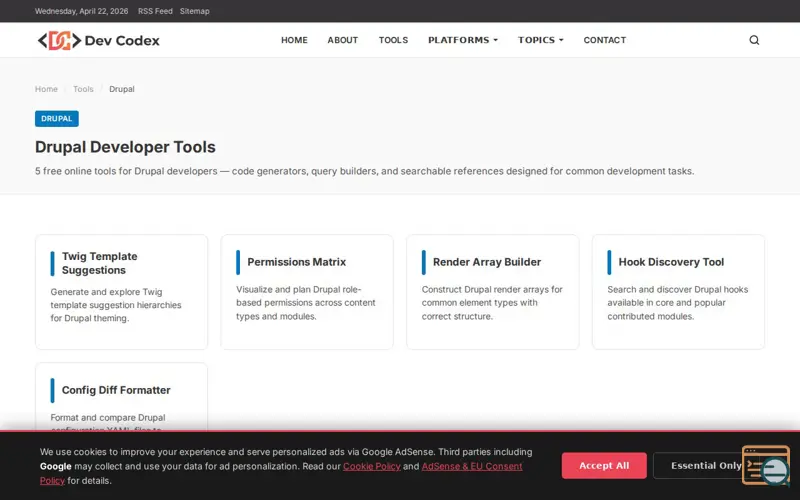Click the description starting "Construct Drupal render arrays"

pos(492,303)
